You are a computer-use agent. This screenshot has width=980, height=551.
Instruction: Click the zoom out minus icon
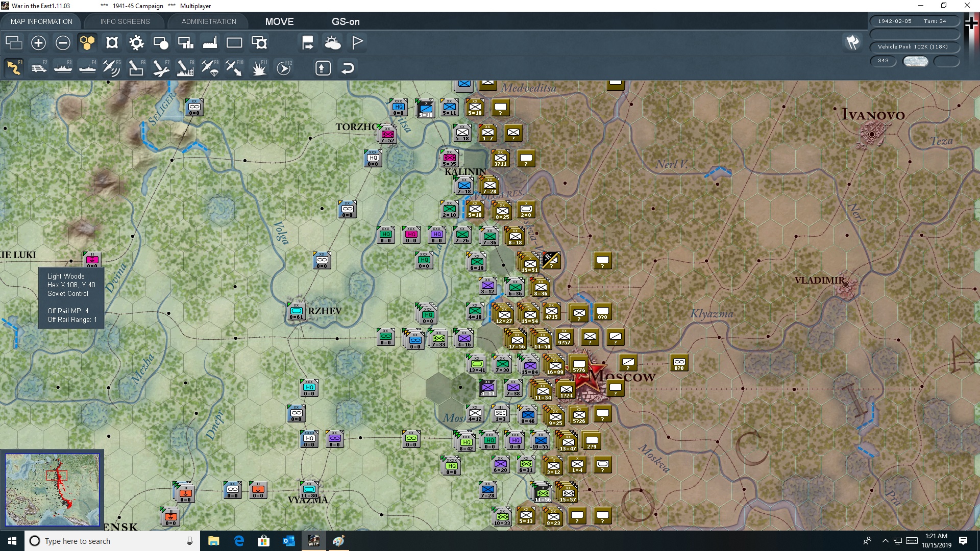(x=63, y=43)
